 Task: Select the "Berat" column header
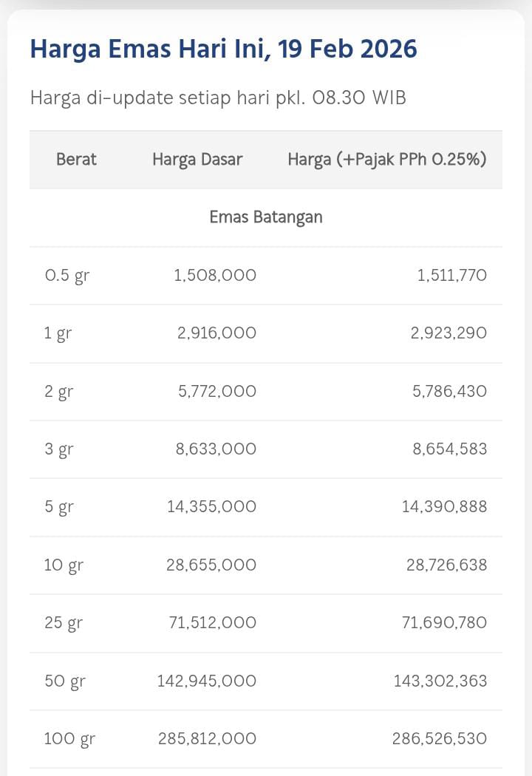pyautogui.click(x=76, y=159)
